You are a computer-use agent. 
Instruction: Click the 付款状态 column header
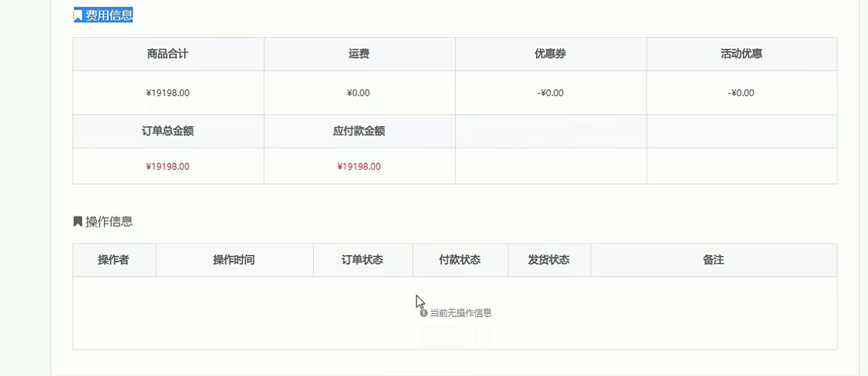click(460, 259)
